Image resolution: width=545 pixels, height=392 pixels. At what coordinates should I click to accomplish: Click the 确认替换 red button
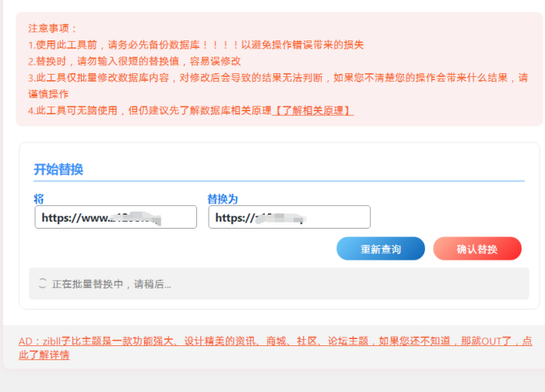pos(477,249)
